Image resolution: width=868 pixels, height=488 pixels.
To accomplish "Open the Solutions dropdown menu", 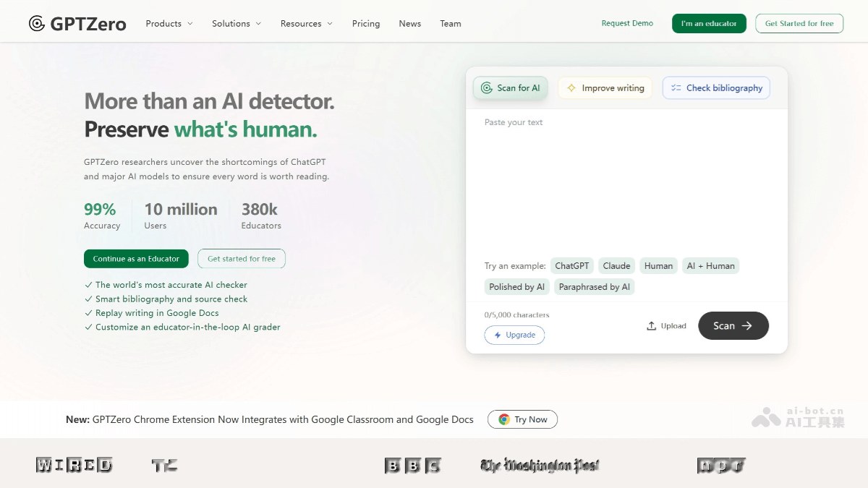I will (x=237, y=24).
